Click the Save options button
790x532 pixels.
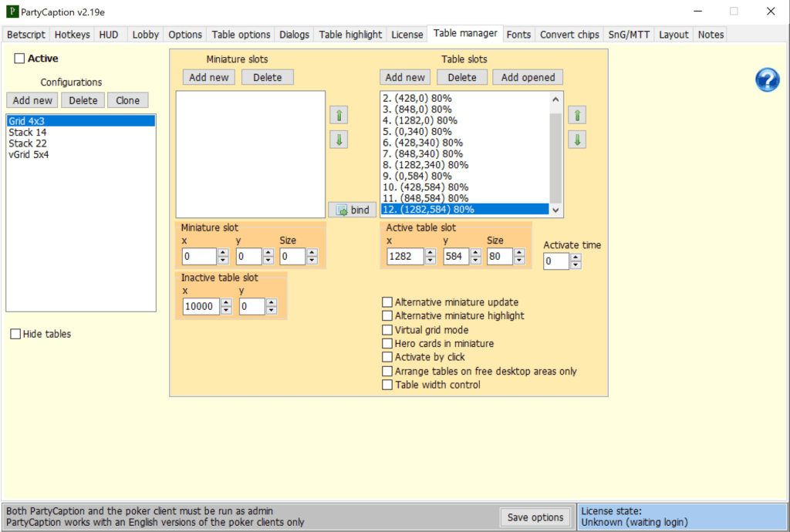(x=535, y=517)
